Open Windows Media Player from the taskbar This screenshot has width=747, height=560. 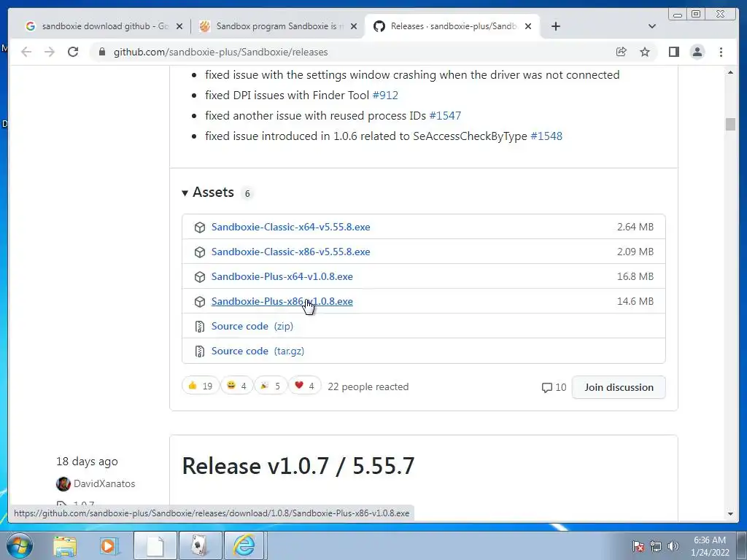coord(109,545)
